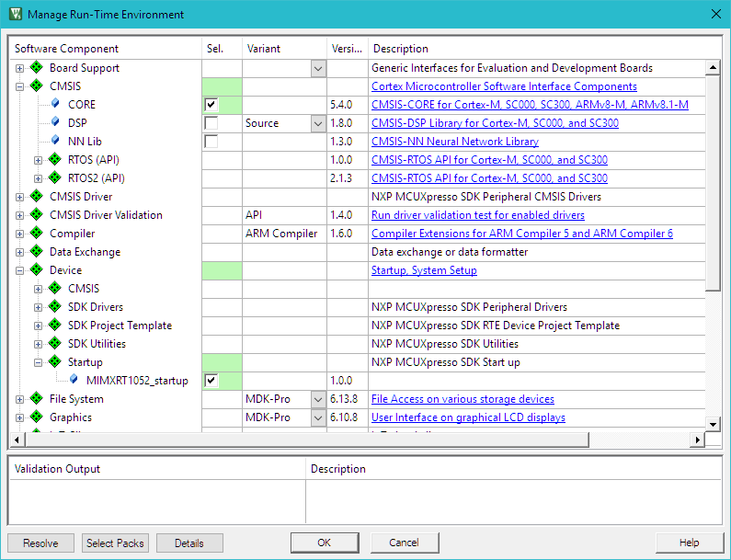Click the NN Lib blue component icon

tap(55, 141)
